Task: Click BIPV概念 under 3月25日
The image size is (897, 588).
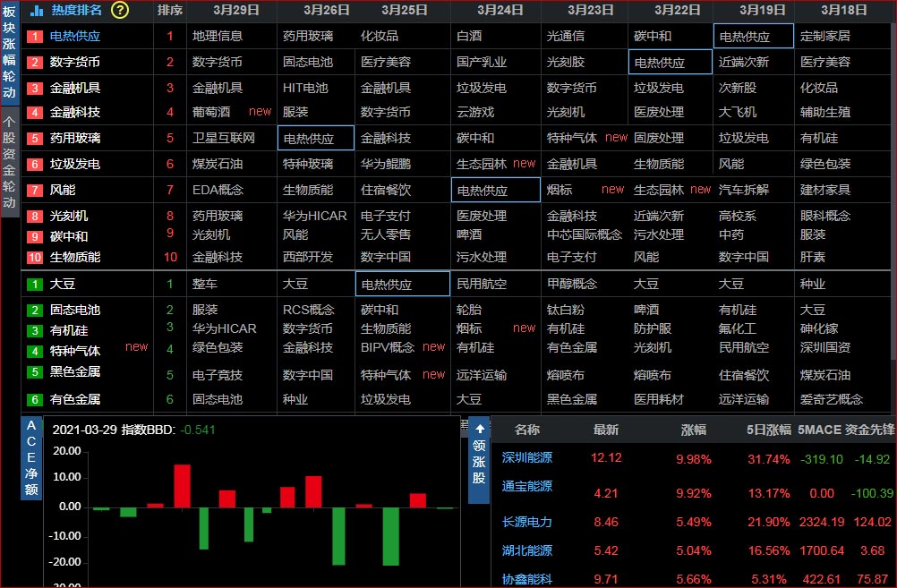Action: coord(388,347)
